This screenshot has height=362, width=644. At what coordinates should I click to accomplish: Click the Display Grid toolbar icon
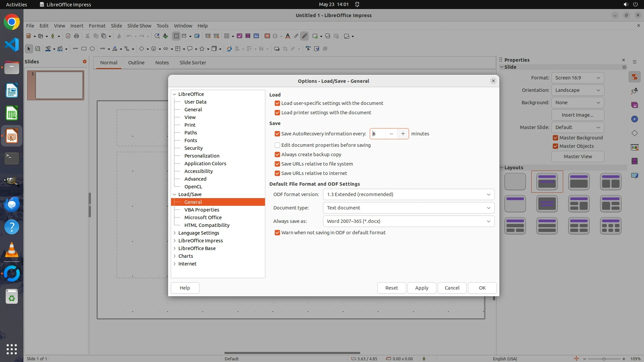(176, 36)
